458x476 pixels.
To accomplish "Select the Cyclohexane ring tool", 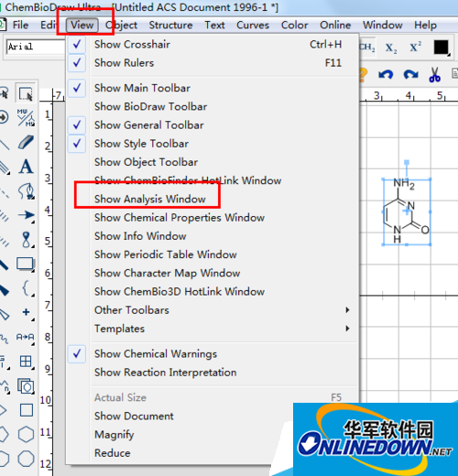I will coord(26,434).
